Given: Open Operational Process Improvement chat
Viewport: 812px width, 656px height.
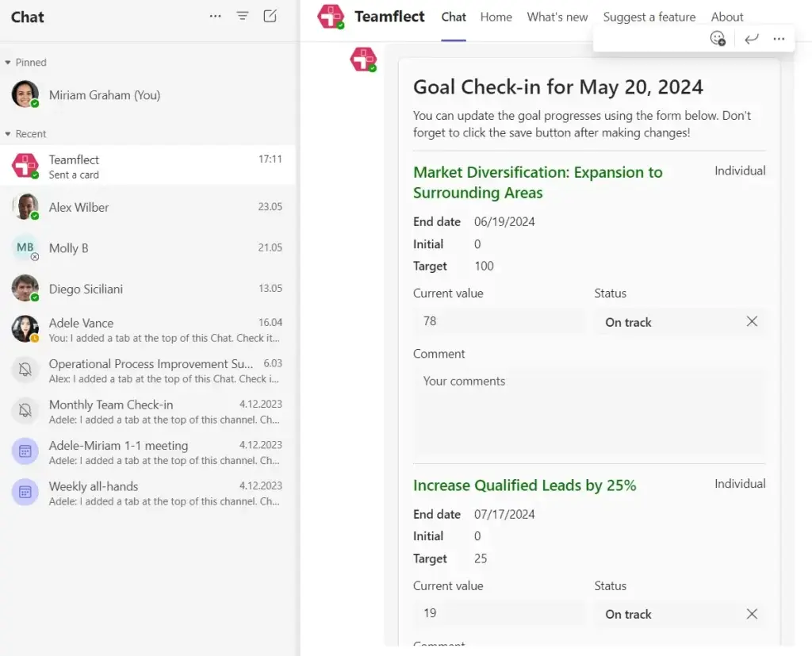Looking at the screenshot, I should pyautogui.click(x=147, y=370).
